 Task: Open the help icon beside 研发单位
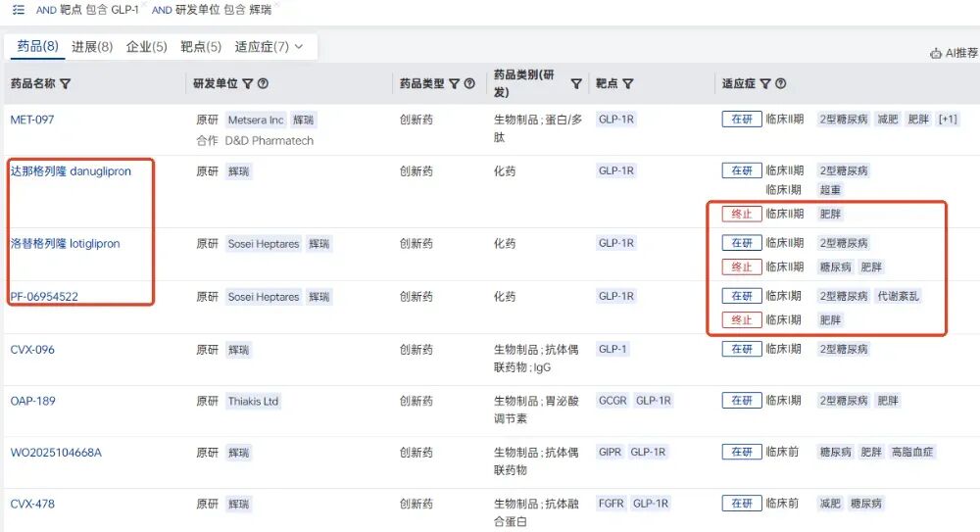263,84
